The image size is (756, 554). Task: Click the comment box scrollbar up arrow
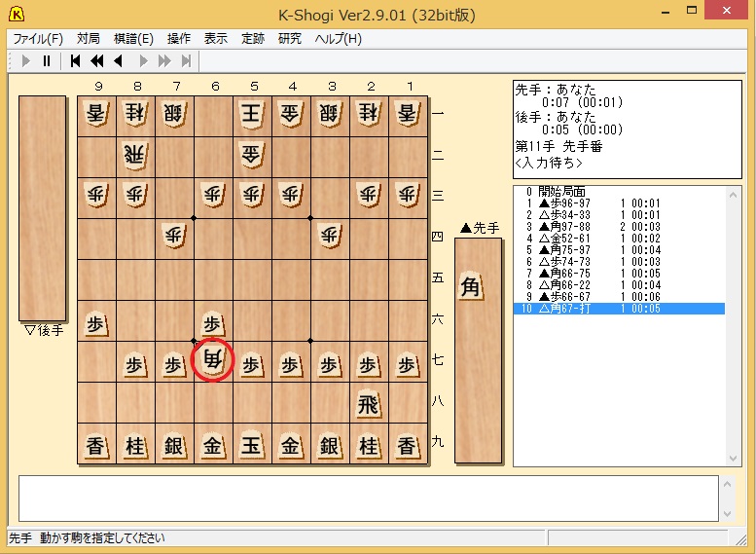point(727,484)
